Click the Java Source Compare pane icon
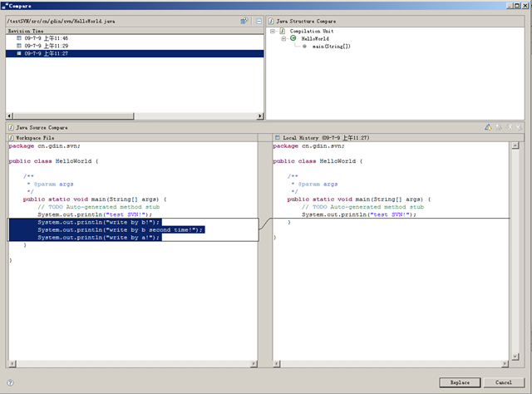The image size is (532, 394). [11, 128]
